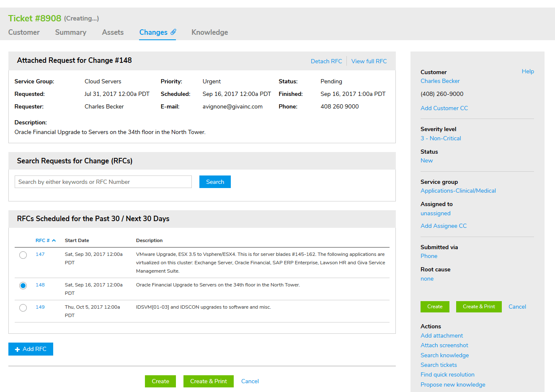Screen dimensions: 555x392
Task: Sort by the RFC # column header
Action: (43, 240)
